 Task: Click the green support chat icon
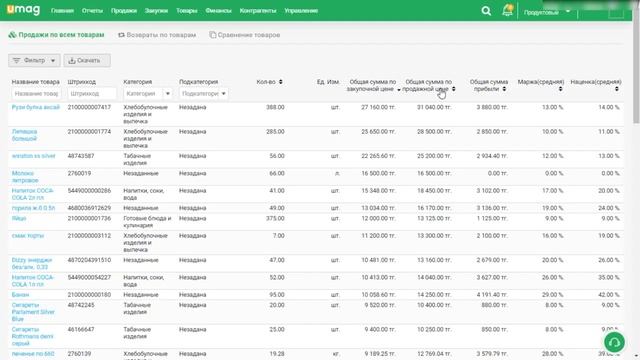614,342
